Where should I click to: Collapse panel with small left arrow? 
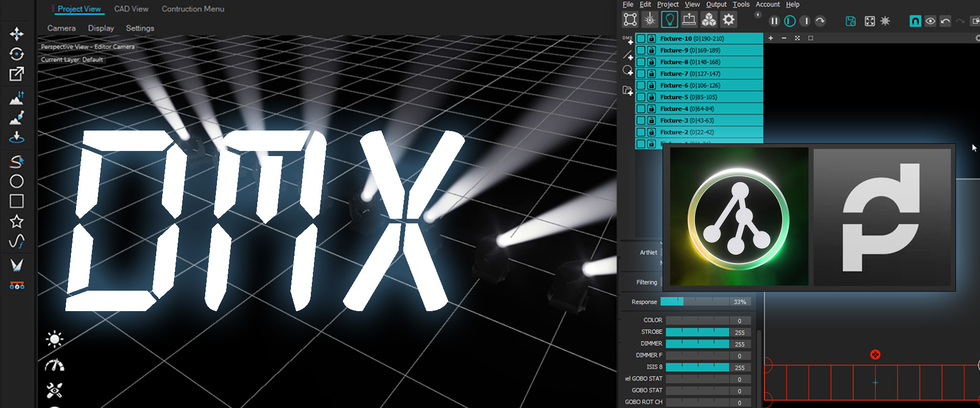pos(758,15)
